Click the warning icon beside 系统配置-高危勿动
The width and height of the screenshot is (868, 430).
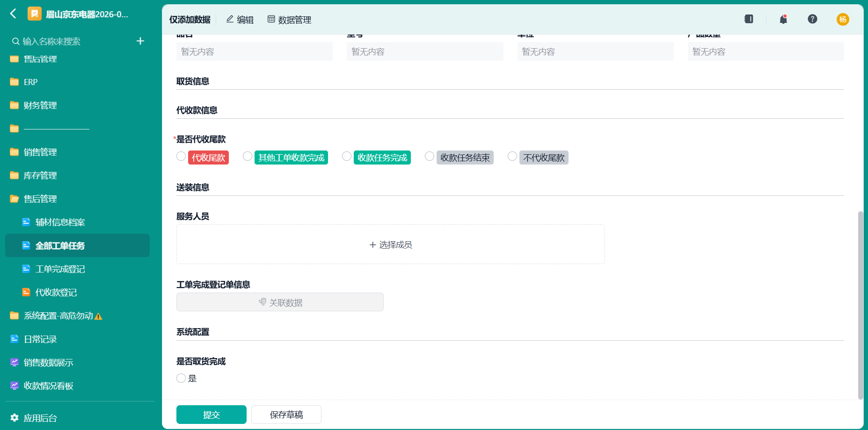coord(98,316)
